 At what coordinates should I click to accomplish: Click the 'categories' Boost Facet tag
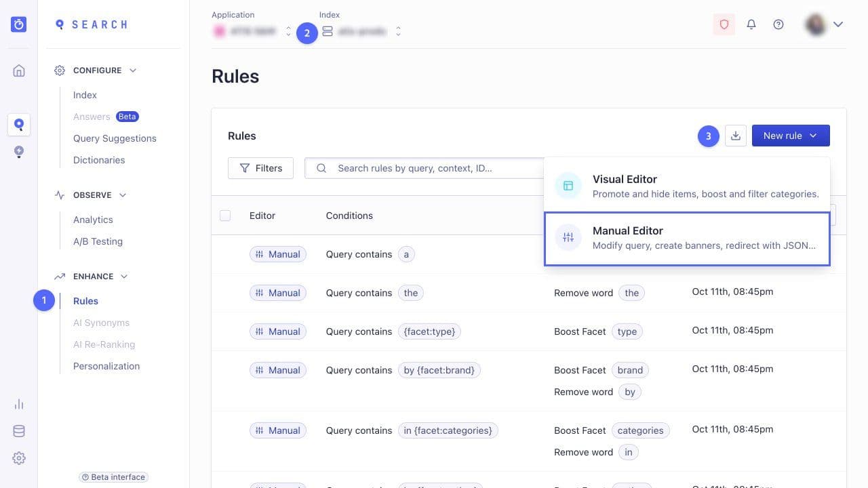(640, 430)
